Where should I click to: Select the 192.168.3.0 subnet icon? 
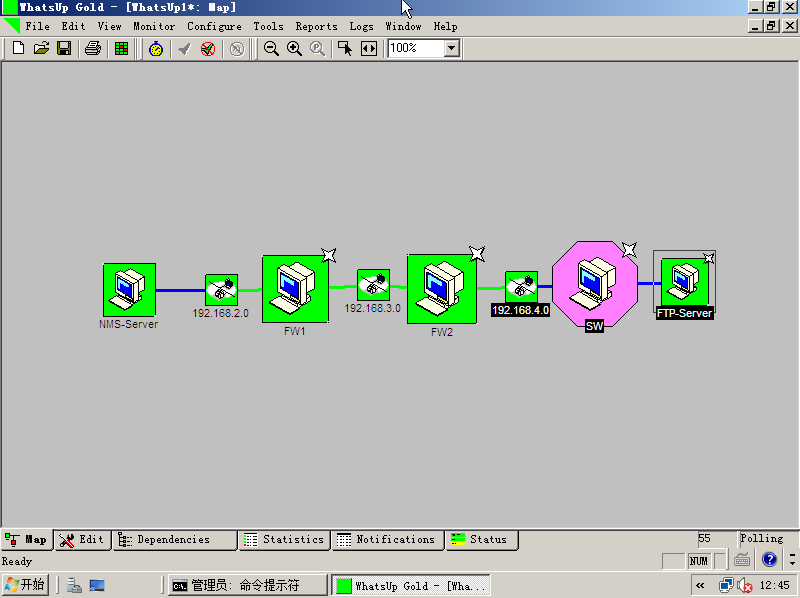373,285
